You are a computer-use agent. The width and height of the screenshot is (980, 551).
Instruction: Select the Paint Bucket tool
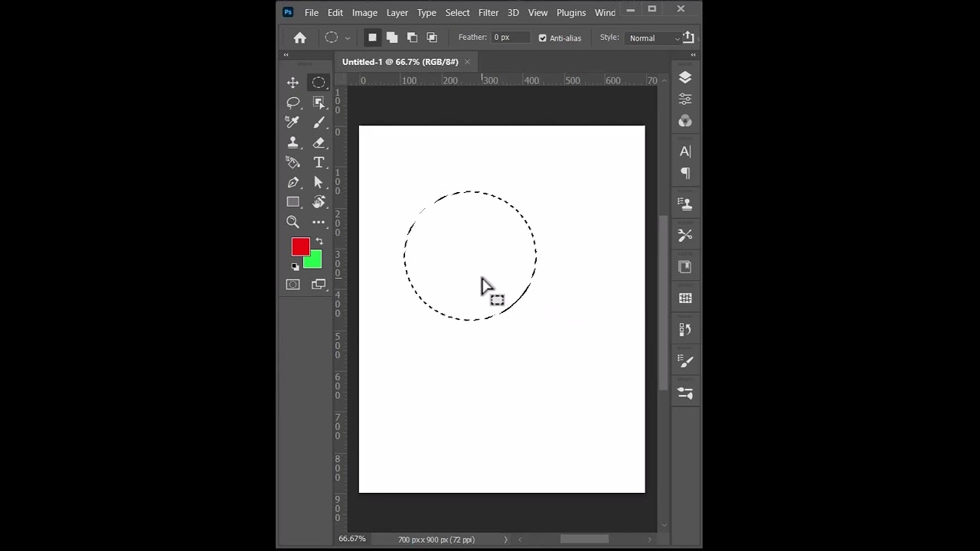click(293, 162)
